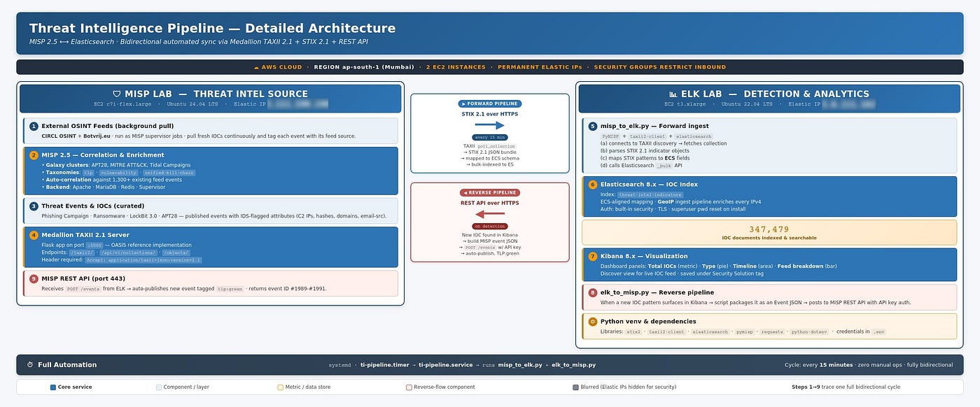Click the 'Kibana 8.x — Visualization' heading
980x407 pixels.
click(x=643, y=257)
